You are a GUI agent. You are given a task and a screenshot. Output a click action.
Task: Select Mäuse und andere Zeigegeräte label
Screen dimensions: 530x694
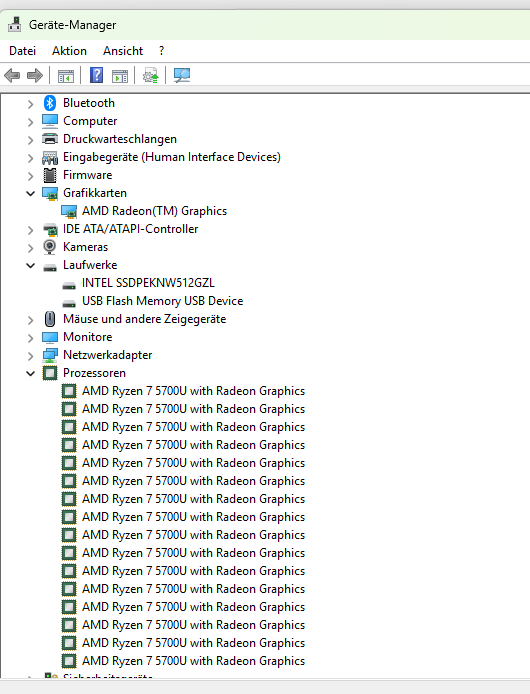(x=144, y=319)
